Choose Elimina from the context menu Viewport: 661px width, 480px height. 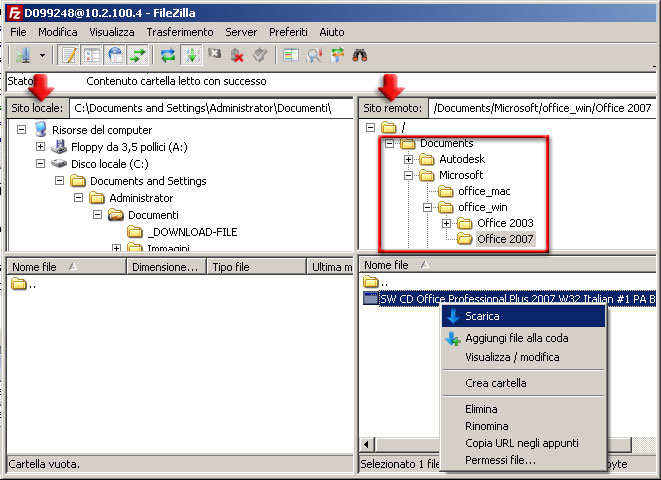click(523, 409)
